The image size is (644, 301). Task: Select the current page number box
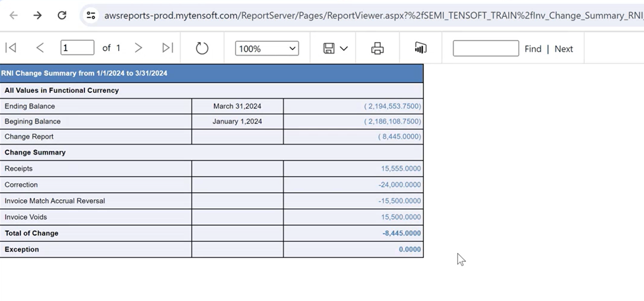point(77,47)
